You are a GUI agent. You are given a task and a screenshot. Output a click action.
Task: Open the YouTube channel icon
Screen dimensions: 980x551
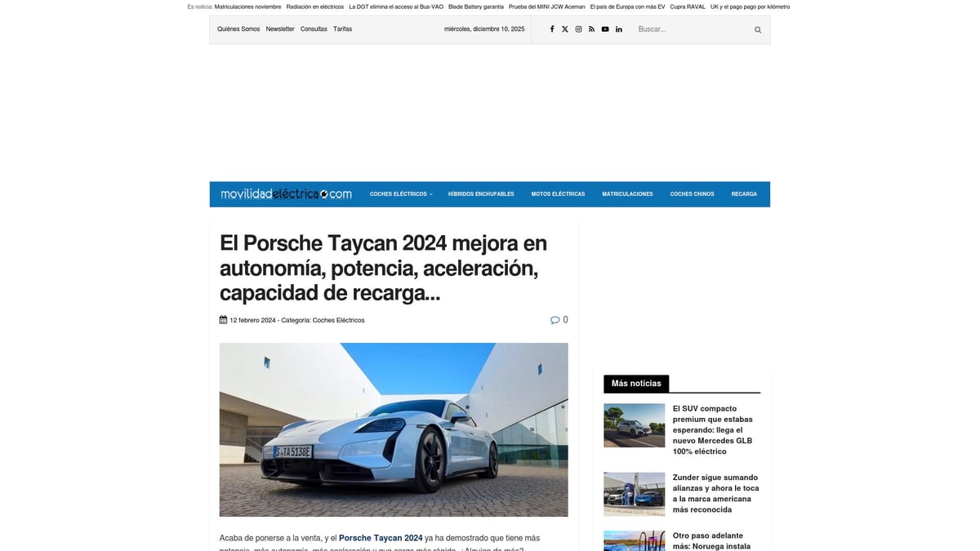(604, 29)
